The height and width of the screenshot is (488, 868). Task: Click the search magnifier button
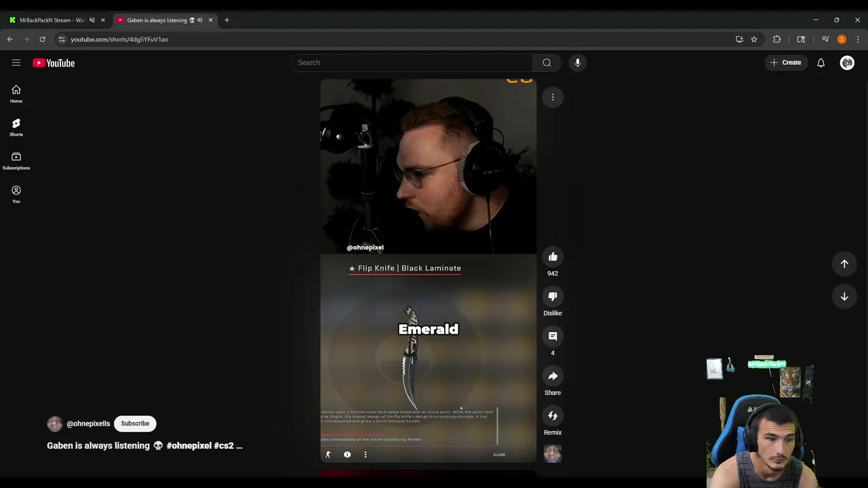click(x=547, y=62)
